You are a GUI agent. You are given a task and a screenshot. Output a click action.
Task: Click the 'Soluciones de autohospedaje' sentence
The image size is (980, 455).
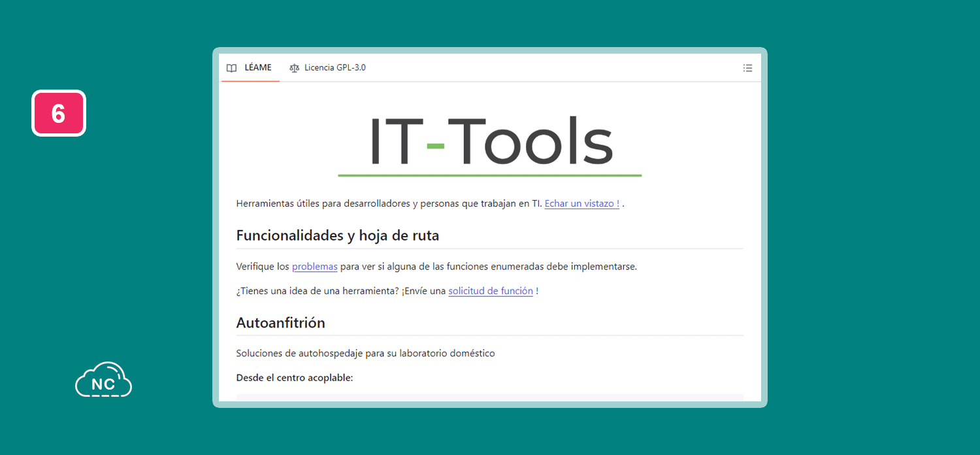coord(366,354)
